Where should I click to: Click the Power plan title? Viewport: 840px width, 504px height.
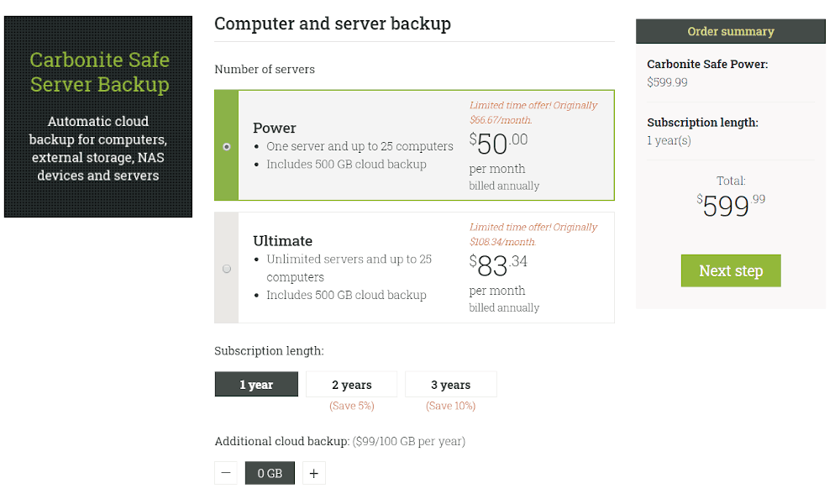[275, 128]
